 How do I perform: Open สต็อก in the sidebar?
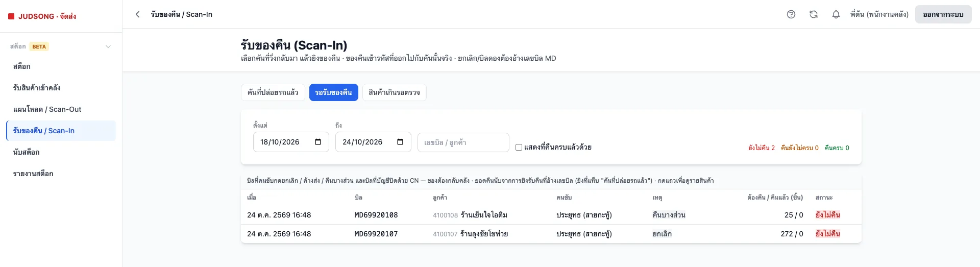[61, 66]
